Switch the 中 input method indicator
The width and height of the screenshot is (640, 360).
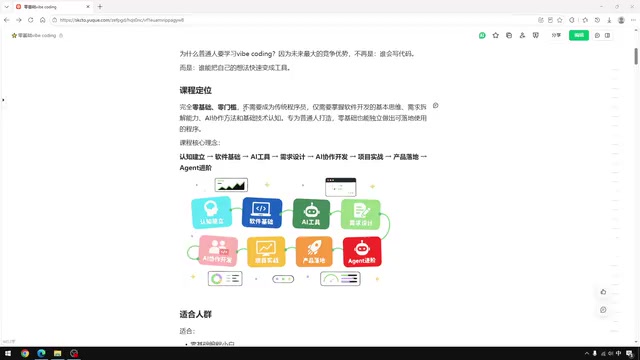[618, 353]
